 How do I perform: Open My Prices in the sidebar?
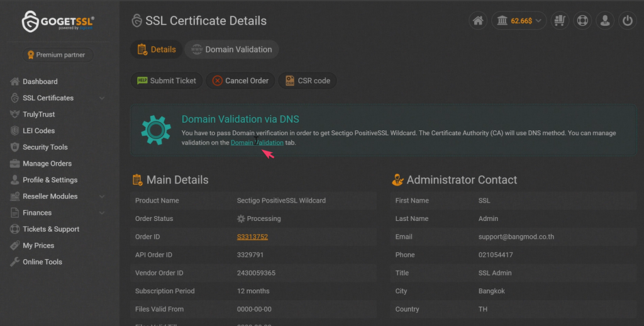(38, 245)
